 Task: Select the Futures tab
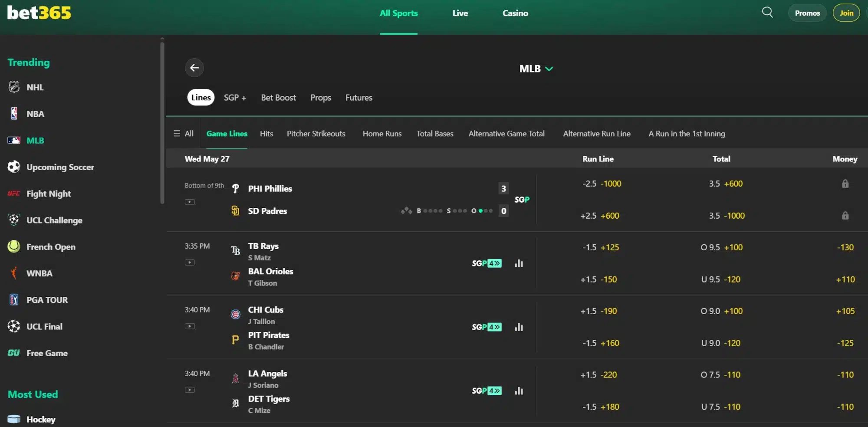click(359, 98)
